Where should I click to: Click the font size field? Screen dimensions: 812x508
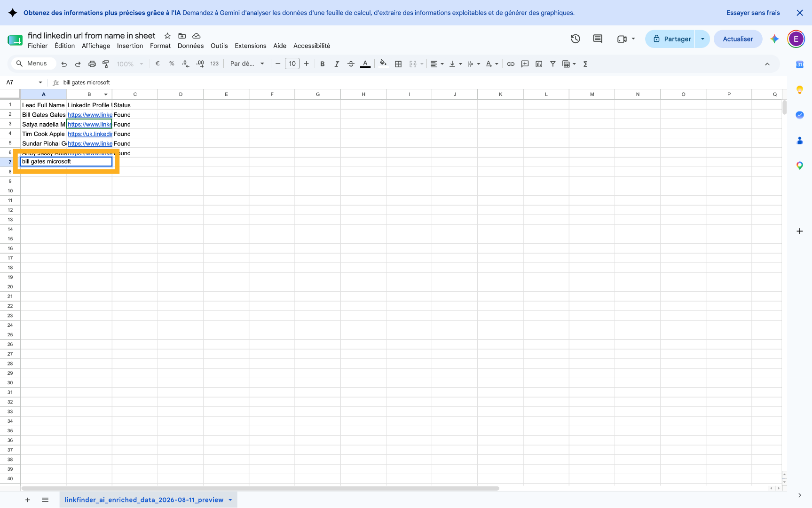click(x=292, y=64)
